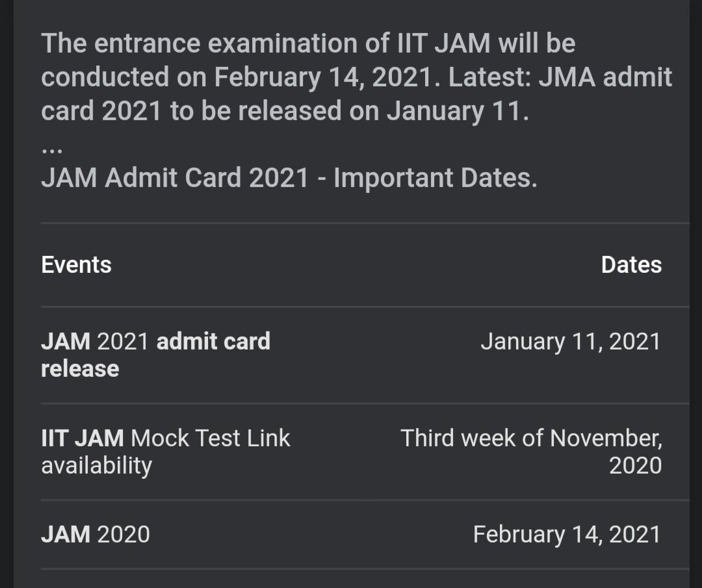Click the bold word 'release' in the first row
Screen dimensions: 702x588
[80, 369]
